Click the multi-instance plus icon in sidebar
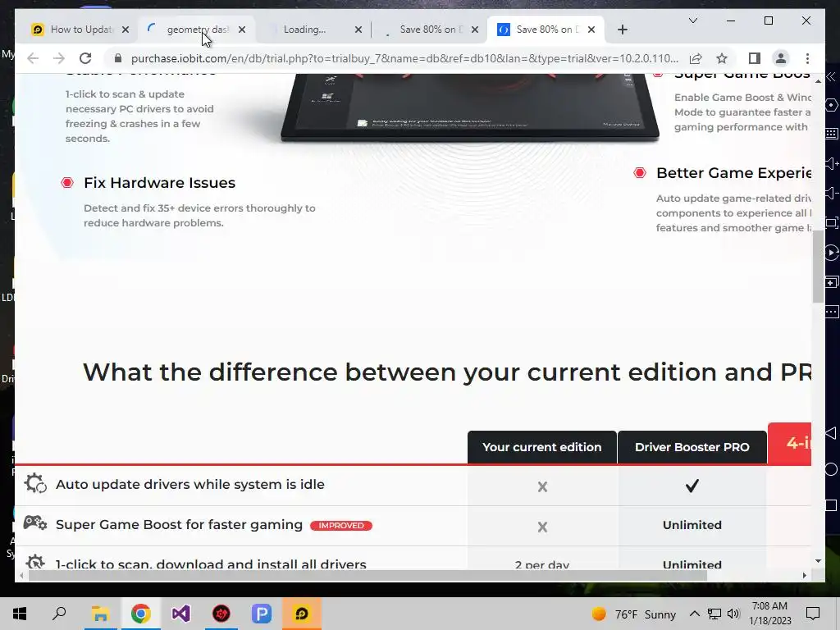 point(832,282)
